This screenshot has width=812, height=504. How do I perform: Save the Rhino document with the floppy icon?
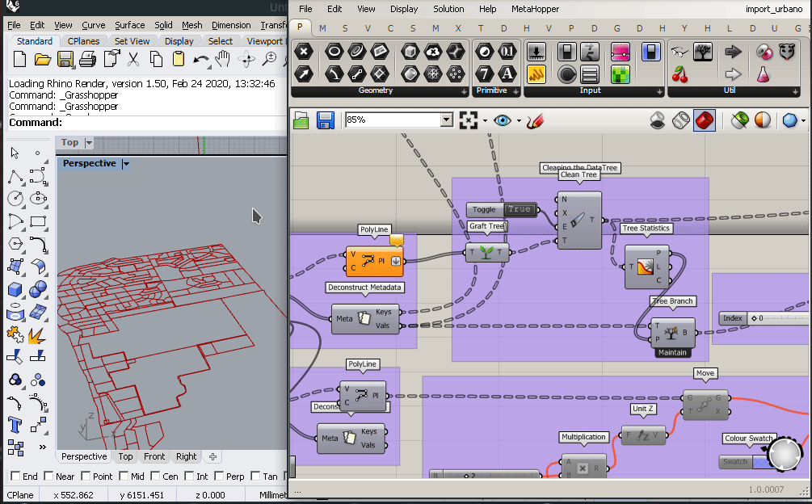65,60
